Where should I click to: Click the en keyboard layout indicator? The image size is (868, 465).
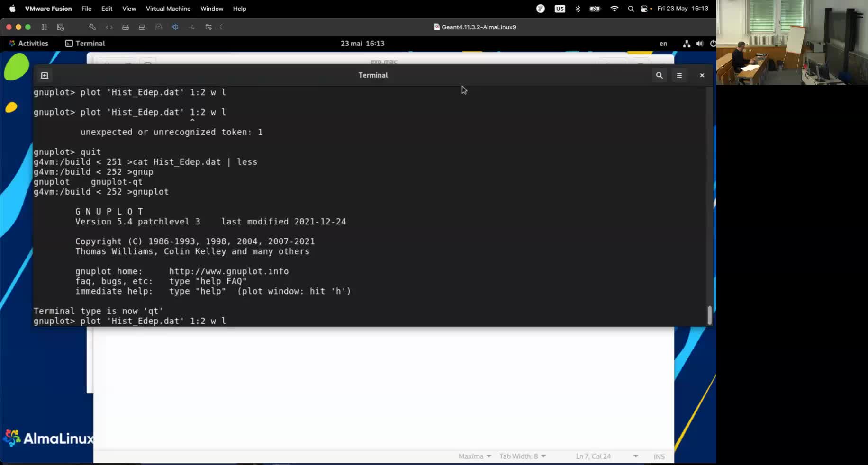click(663, 43)
